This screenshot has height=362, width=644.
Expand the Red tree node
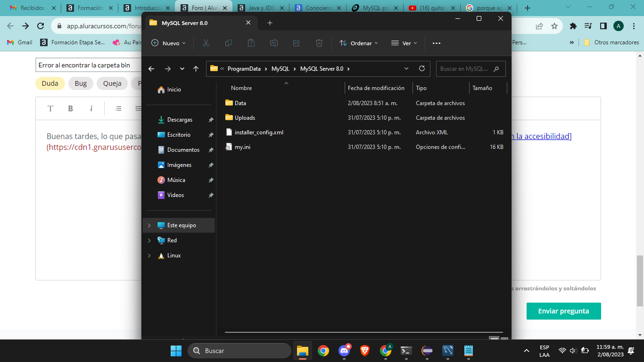149,240
